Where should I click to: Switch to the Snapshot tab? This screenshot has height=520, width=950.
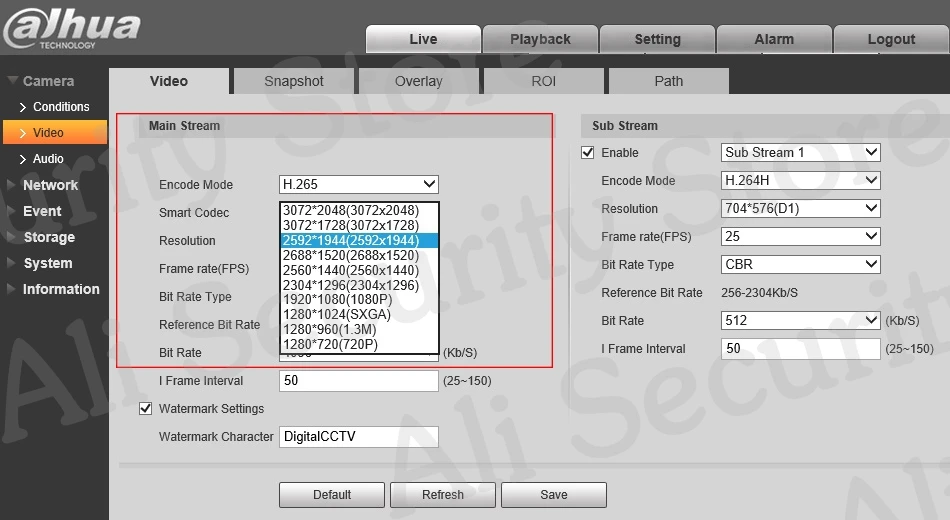pyautogui.click(x=294, y=81)
